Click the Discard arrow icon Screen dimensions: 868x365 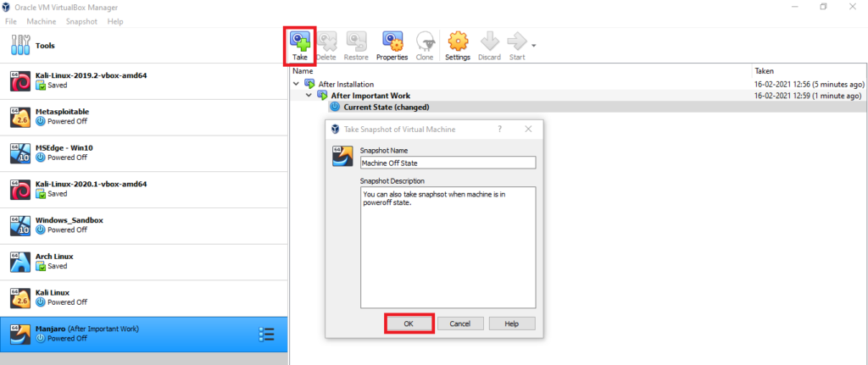pos(489,41)
